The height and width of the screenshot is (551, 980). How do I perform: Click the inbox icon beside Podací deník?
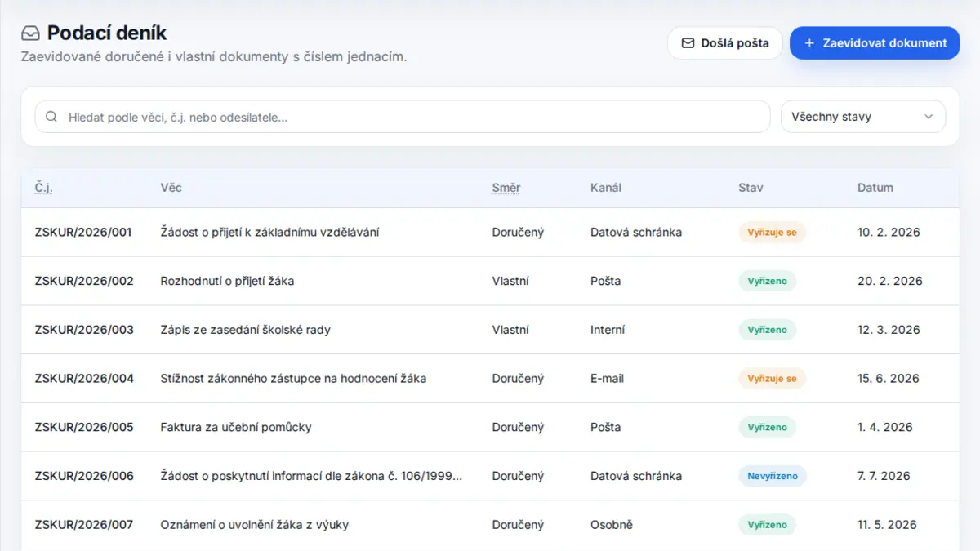[30, 33]
